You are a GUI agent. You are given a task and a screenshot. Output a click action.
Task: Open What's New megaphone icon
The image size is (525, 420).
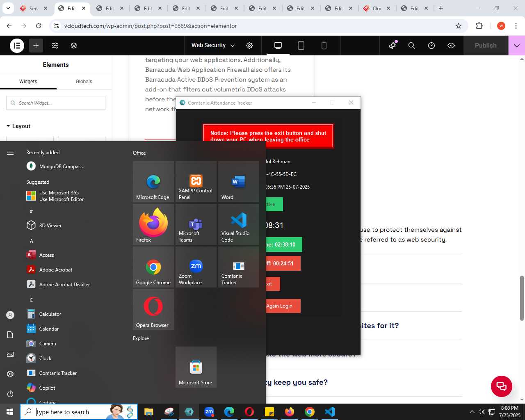[x=393, y=46]
